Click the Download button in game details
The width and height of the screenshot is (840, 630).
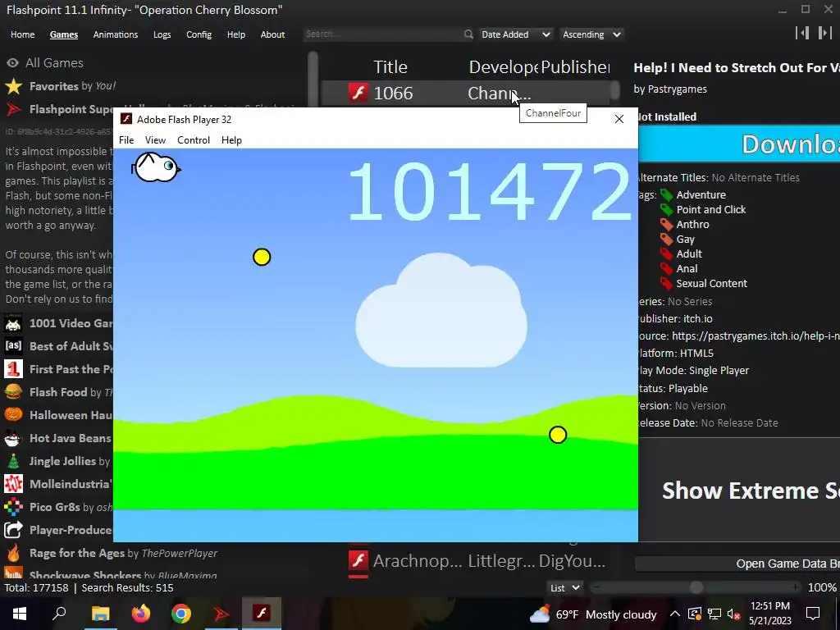coord(739,144)
